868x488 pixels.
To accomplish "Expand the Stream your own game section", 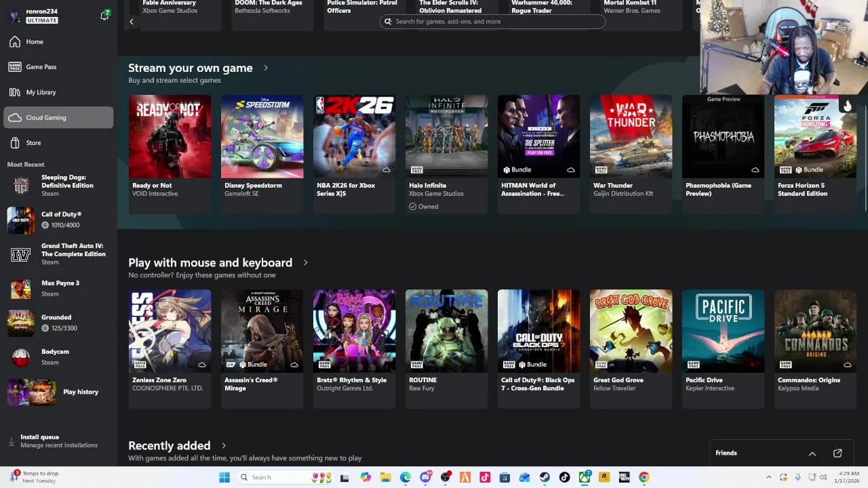I will point(266,68).
